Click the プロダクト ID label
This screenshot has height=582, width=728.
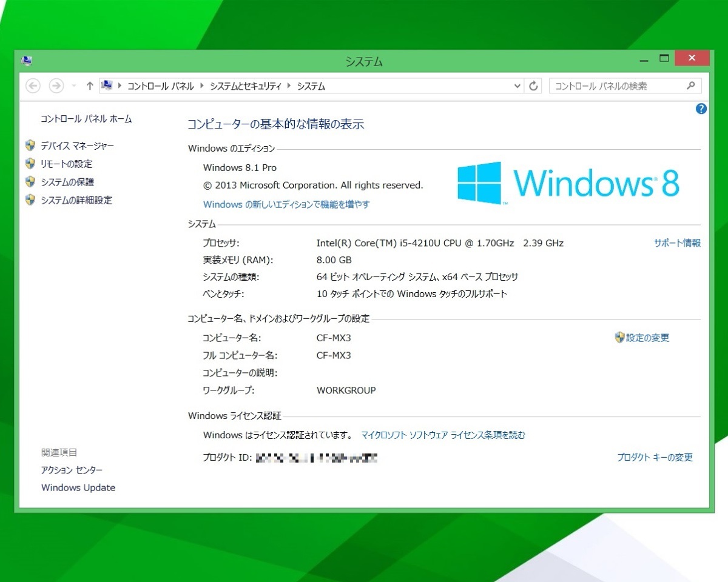pos(227,458)
